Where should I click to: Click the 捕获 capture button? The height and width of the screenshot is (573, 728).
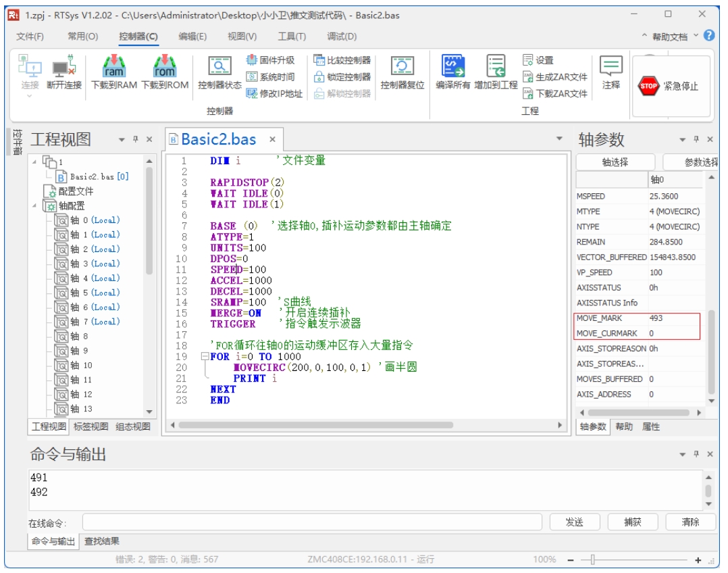(x=633, y=522)
